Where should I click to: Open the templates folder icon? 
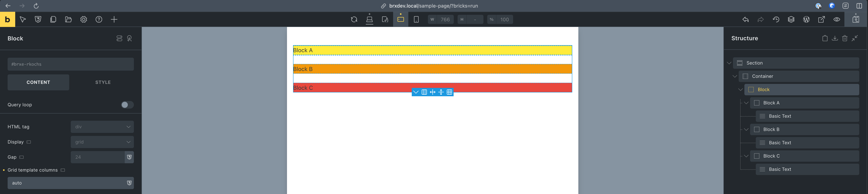(x=68, y=20)
